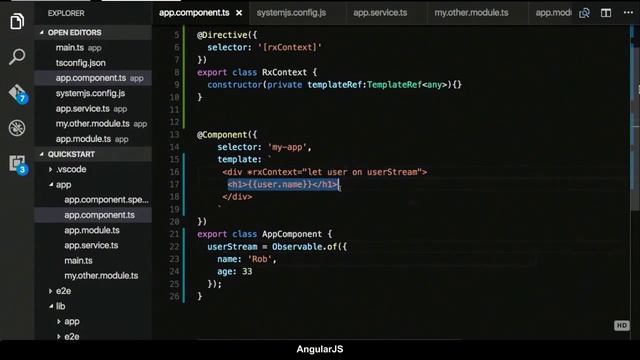Switch to the app.component.ts tab
640x360 pixels.
point(194,13)
